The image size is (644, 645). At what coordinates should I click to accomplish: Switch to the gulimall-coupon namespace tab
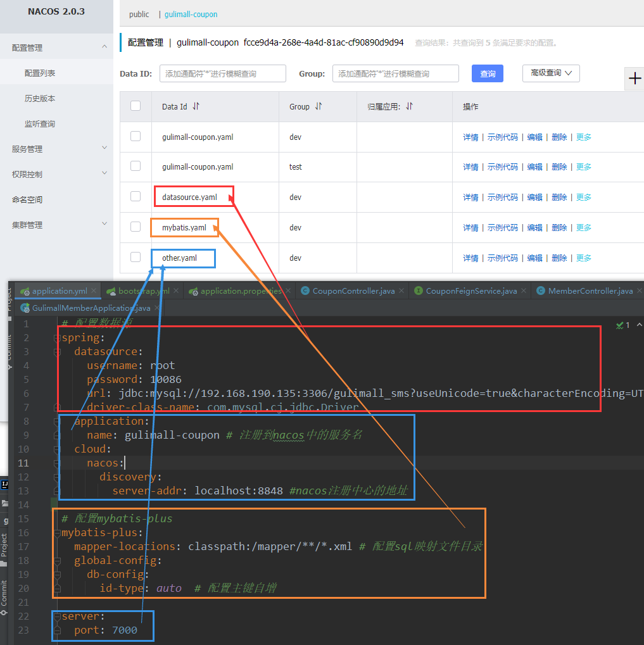pos(191,15)
